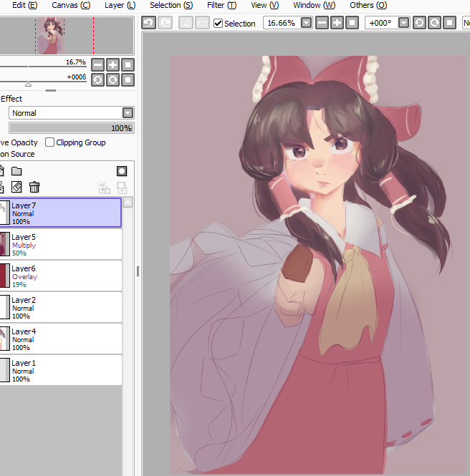Screen dimensions: 470x476
Task: Open the Selection menu
Action: pos(171,5)
